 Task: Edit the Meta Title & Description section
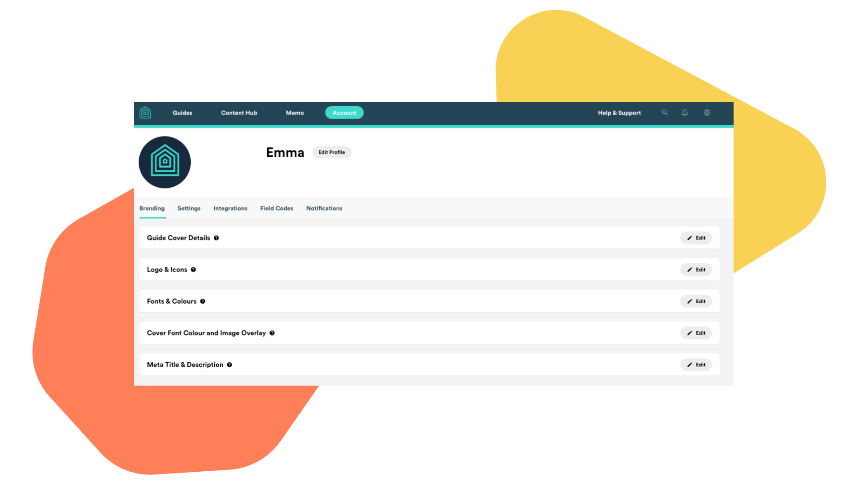coord(696,365)
